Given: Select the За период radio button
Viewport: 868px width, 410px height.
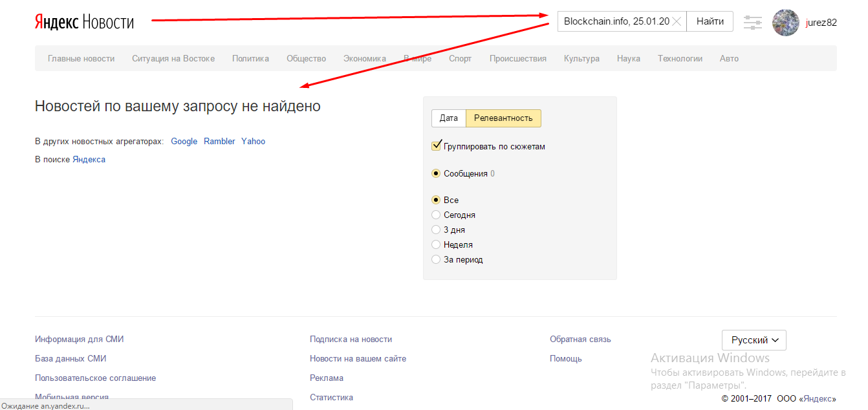Looking at the screenshot, I should click(436, 259).
